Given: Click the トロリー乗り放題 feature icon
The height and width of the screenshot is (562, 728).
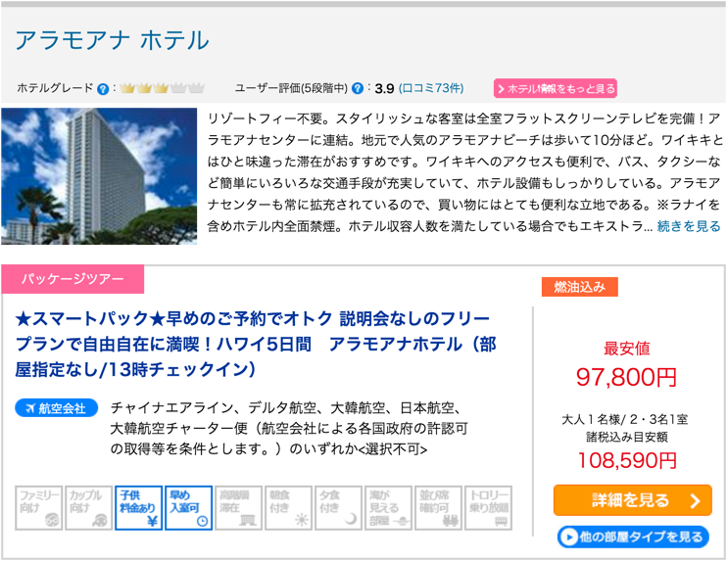Looking at the screenshot, I should (x=488, y=508).
